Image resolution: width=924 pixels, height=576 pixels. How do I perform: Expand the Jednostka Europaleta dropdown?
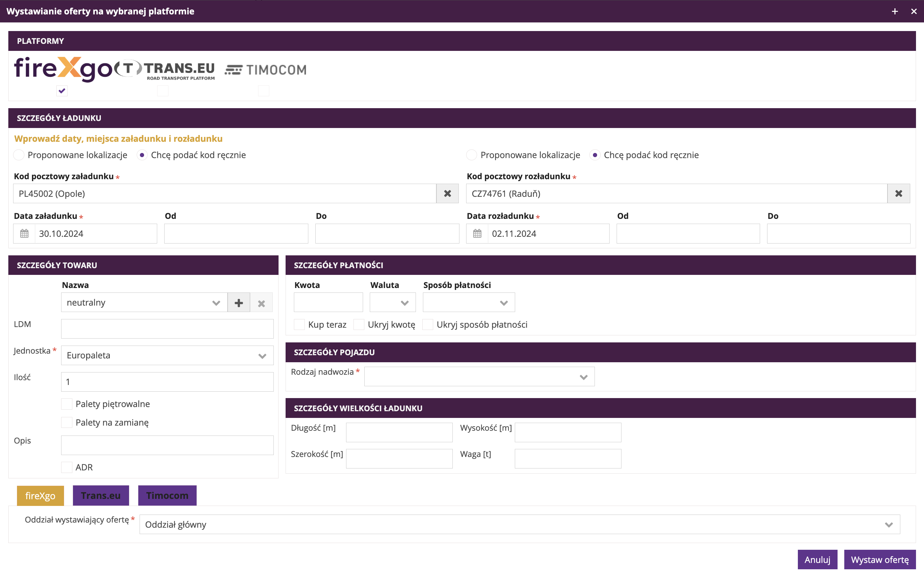click(167, 356)
